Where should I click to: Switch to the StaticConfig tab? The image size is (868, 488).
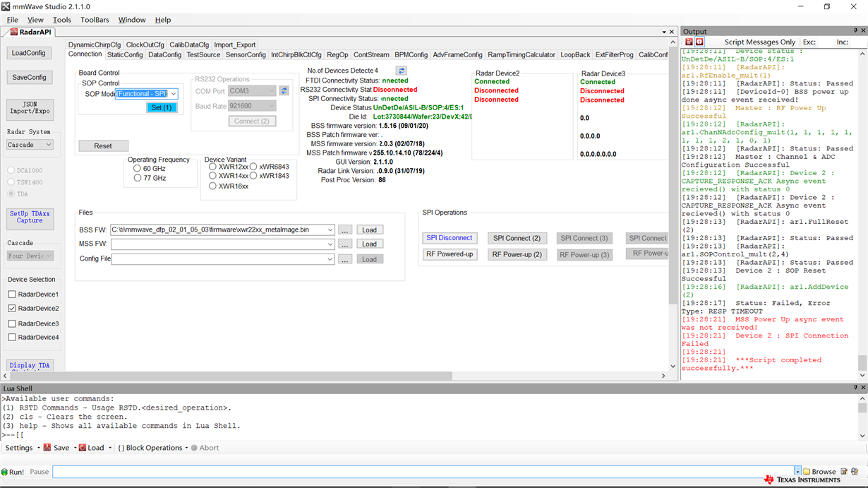[125, 54]
